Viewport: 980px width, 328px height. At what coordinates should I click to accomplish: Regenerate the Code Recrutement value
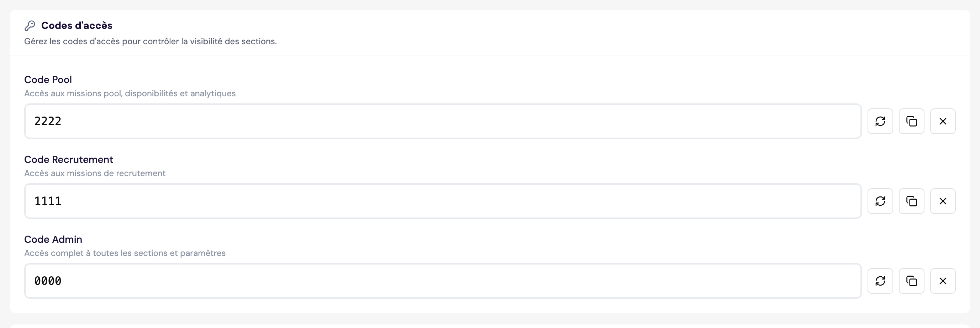click(x=880, y=201)
